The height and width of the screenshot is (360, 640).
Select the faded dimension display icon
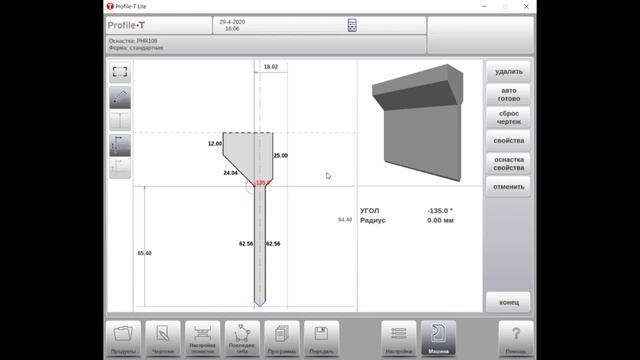point(120,168)
